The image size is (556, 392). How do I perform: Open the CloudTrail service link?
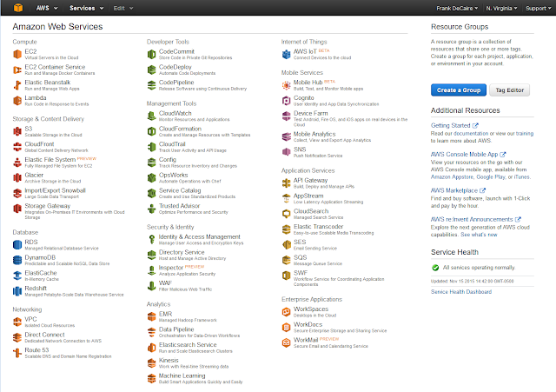pos(172,144)
